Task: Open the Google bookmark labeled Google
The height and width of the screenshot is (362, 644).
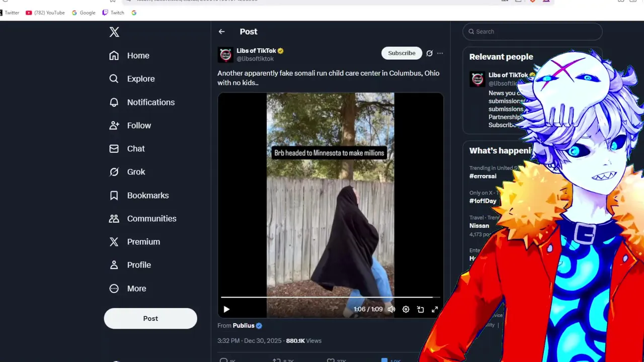Action: pos(84,13)
